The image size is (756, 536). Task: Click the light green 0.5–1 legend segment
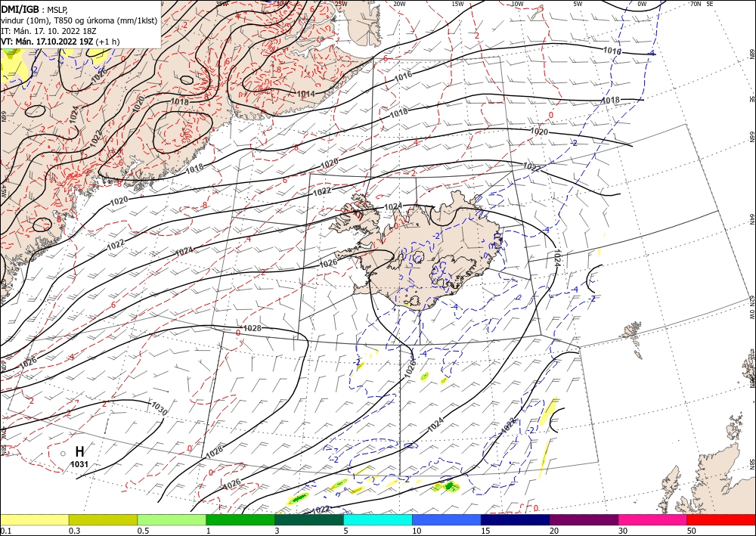pyautogui.click(x=172, y=519)
